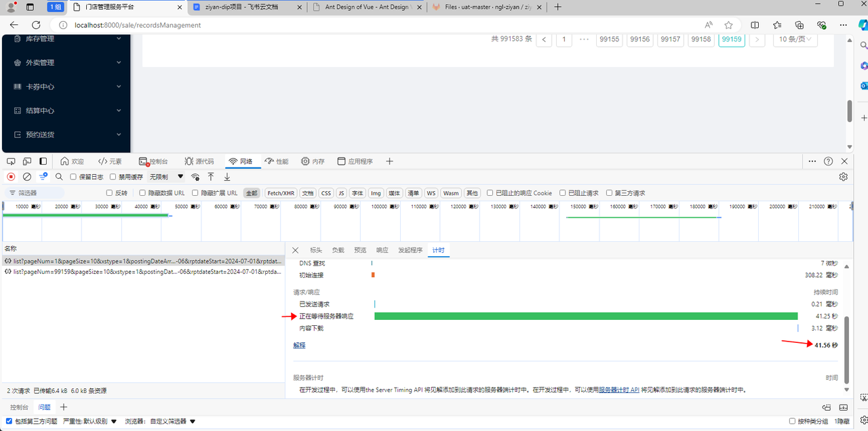This screenshot has width=868, height=431.
Task: Open severity 默认级别 dropdown
Action: pos(90,422)
